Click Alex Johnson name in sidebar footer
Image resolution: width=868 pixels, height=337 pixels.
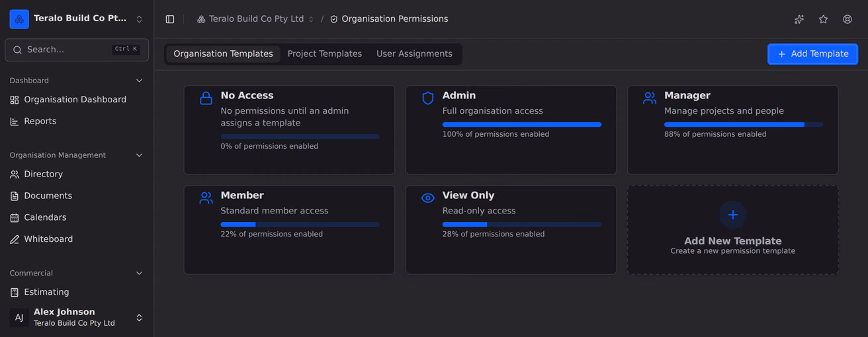pos(64,312)
